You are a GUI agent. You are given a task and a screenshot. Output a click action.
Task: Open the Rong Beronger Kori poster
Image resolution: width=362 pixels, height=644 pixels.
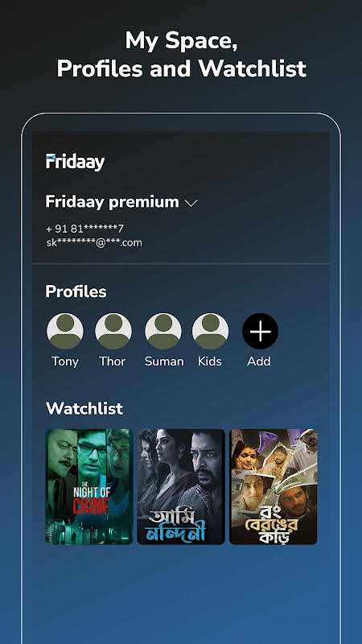(274, 487)
